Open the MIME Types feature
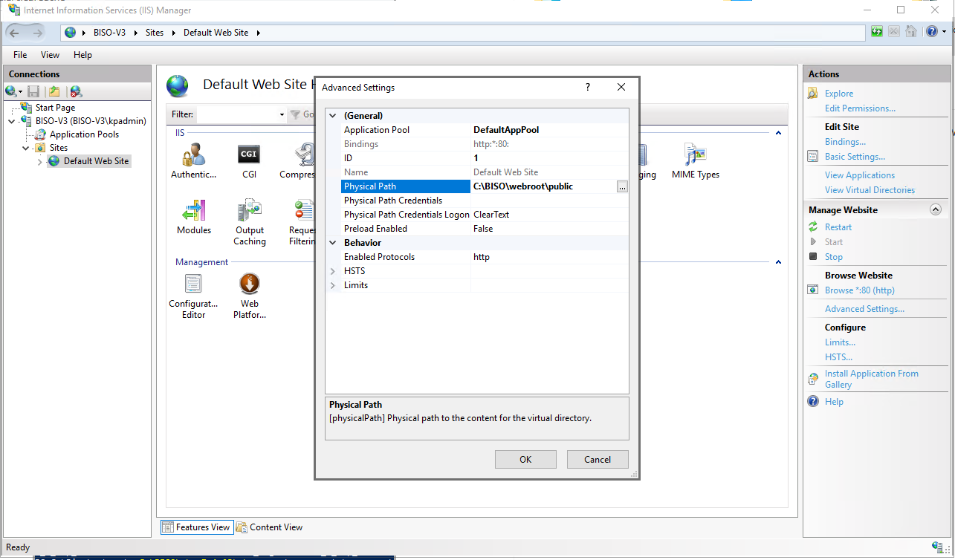 pyautogui.click(x=696, y=161)
